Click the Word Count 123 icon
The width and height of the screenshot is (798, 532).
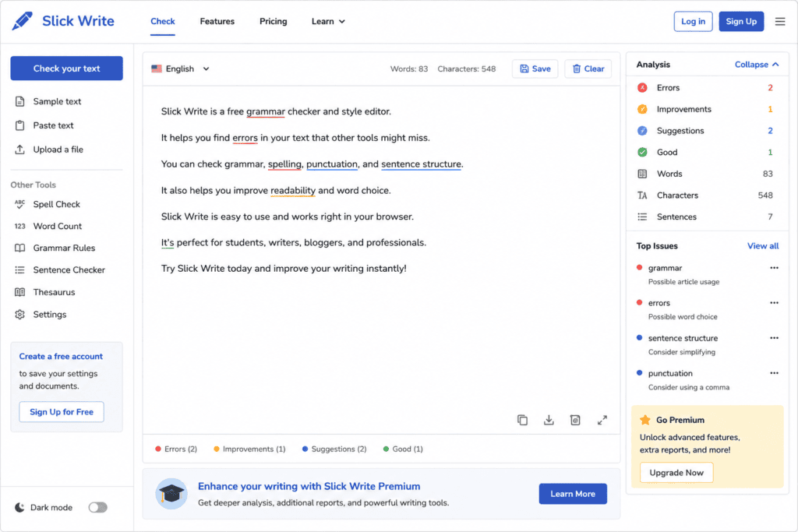pyautogui.click(x=19, y=227)
